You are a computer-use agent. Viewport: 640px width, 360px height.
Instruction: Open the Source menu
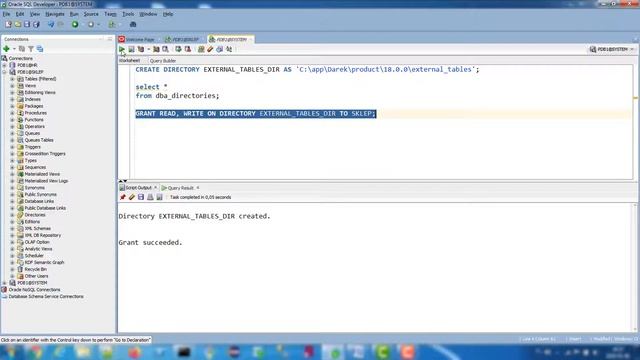tap(91, 14)
